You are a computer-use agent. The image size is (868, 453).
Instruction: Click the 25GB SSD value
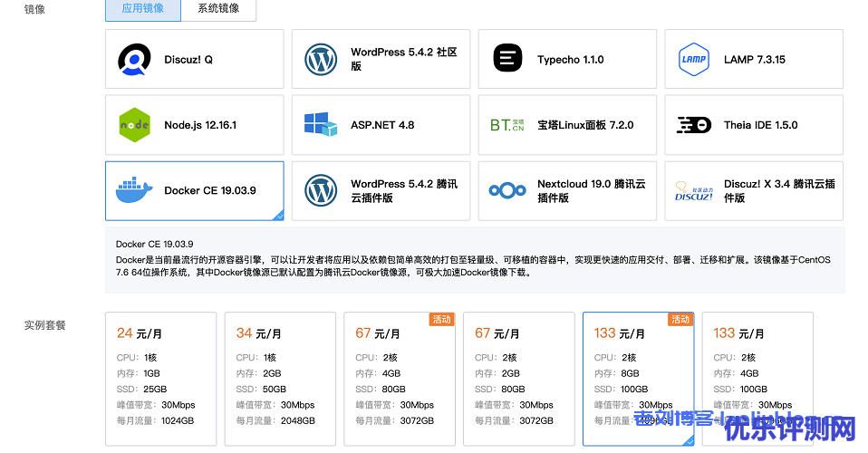[x=155, y=390]
